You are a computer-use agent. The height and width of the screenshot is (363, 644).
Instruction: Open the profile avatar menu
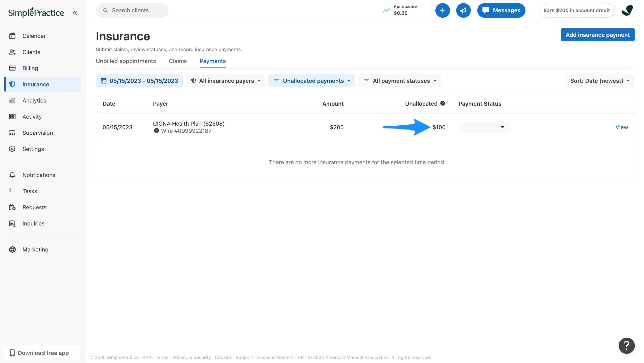pos(627,11)
